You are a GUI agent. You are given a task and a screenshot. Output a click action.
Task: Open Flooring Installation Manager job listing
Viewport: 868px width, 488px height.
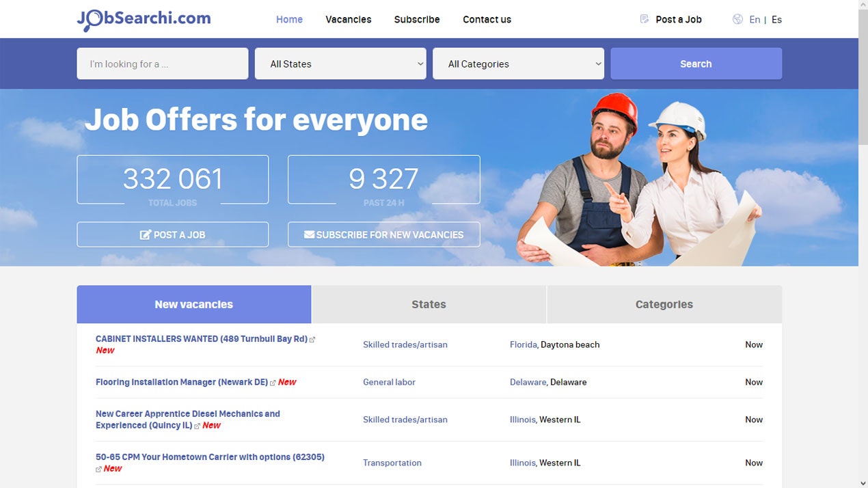click(182, 382)
